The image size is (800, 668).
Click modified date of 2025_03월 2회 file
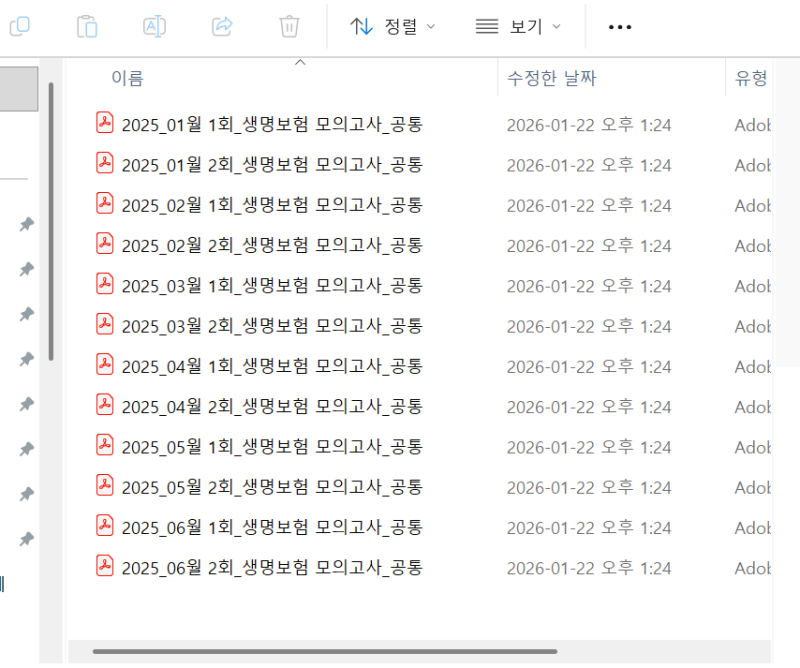589,327
